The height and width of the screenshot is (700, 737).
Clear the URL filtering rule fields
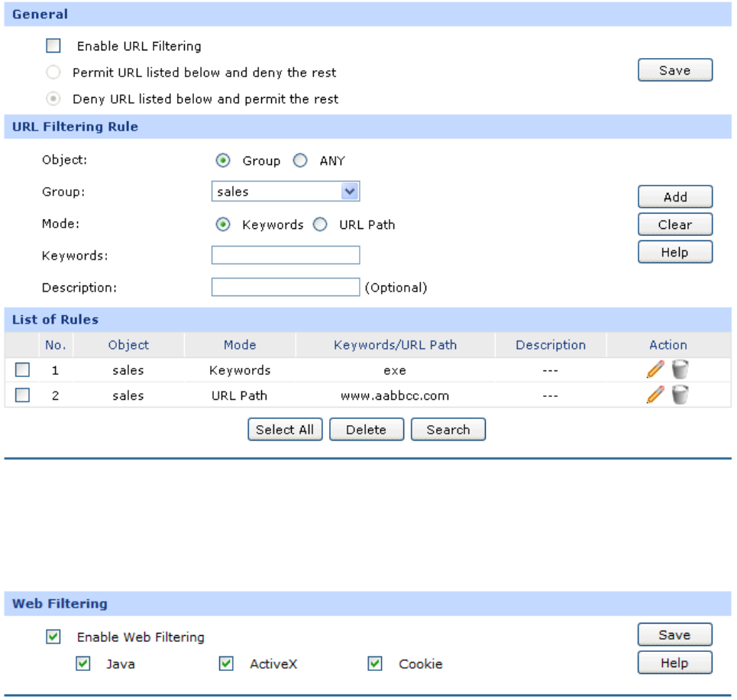point(675,224)
